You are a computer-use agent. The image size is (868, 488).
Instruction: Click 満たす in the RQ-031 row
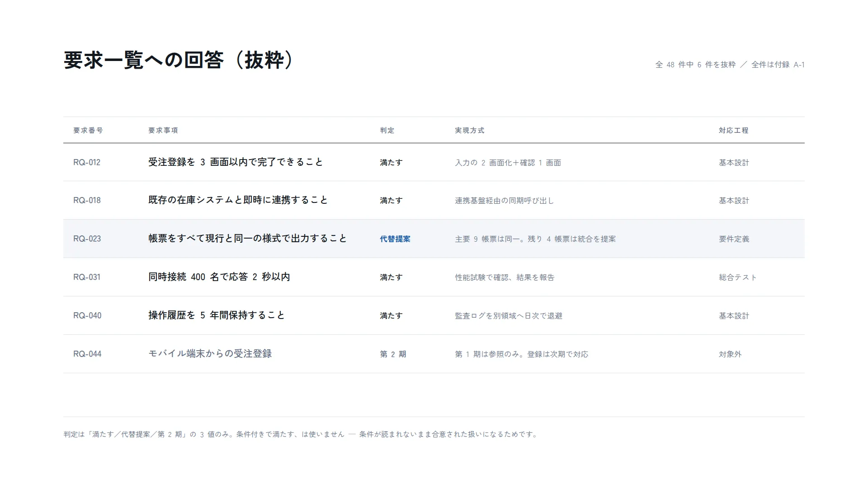tap(391, 277)
